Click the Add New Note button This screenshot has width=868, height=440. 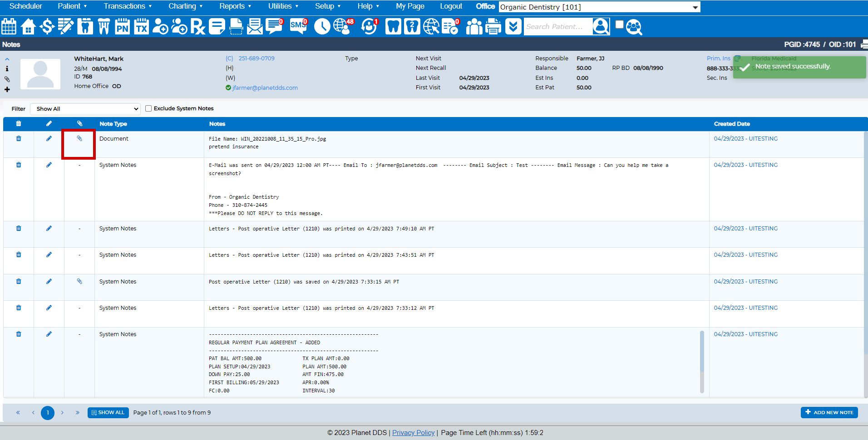point(829,412)
